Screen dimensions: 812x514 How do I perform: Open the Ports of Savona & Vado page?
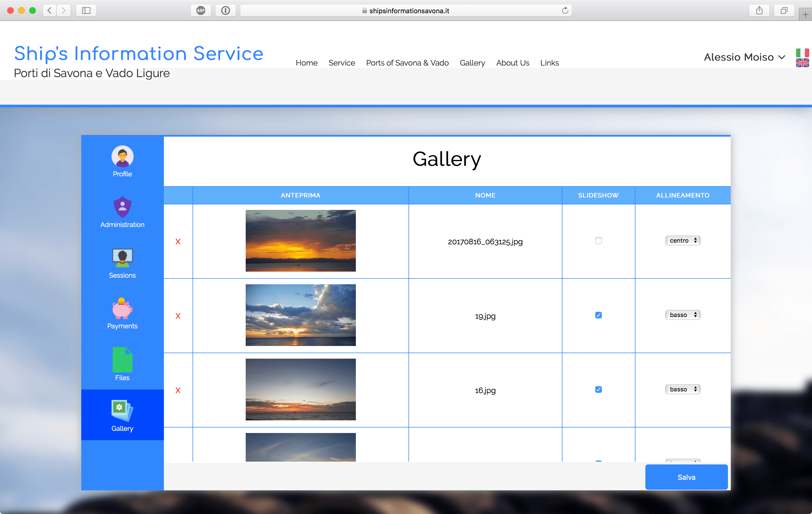[x=407, y=63]
